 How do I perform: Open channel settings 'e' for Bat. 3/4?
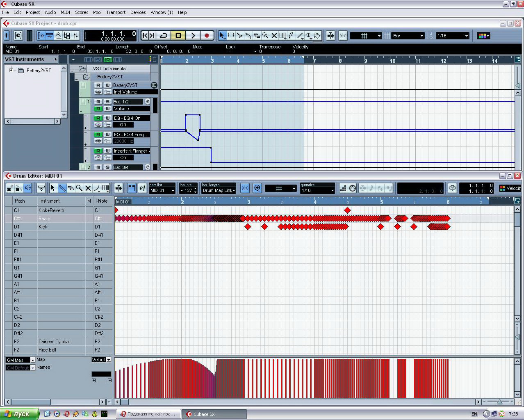pyautogui.click(x=148, y=167)
